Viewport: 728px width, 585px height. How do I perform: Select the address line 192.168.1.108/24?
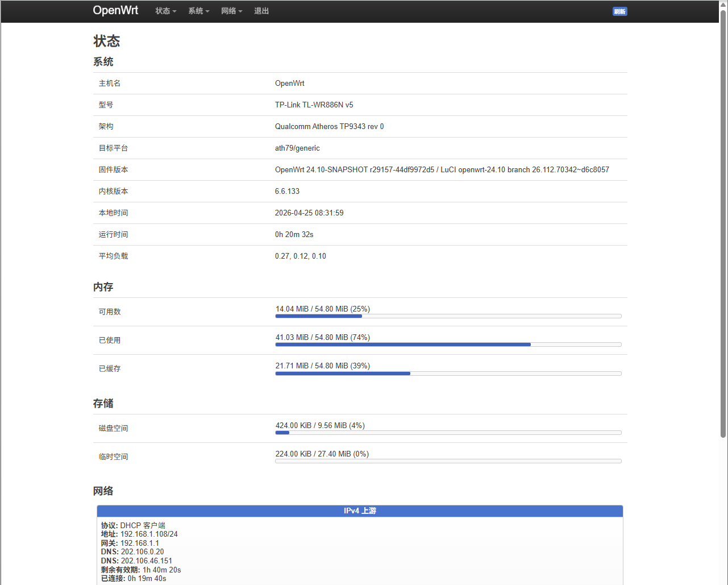(139, 534)
